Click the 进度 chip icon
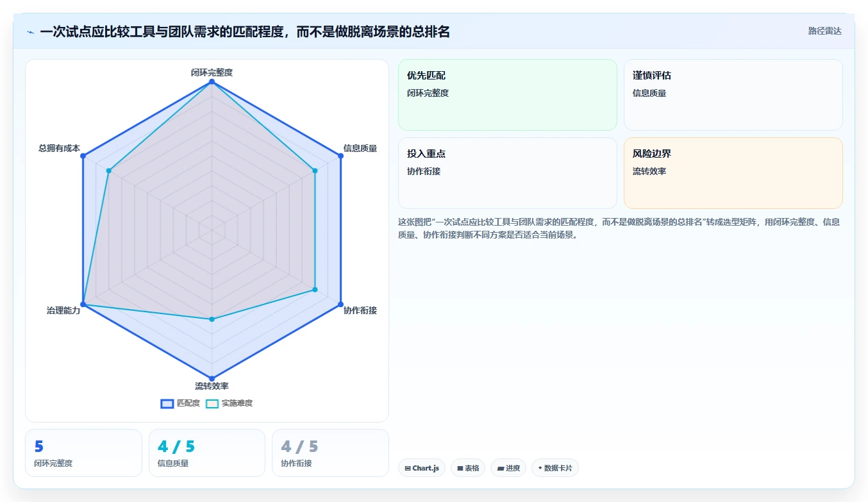This screenshot has width=868, height=502. pos(500,469)
